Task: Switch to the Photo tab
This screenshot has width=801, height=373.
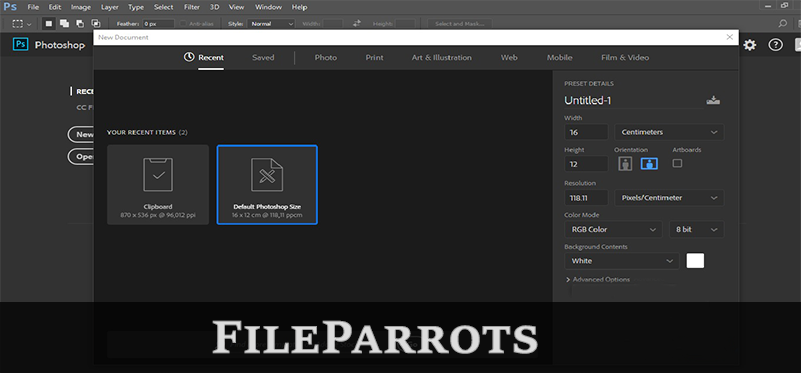Action: coord(325,58)
